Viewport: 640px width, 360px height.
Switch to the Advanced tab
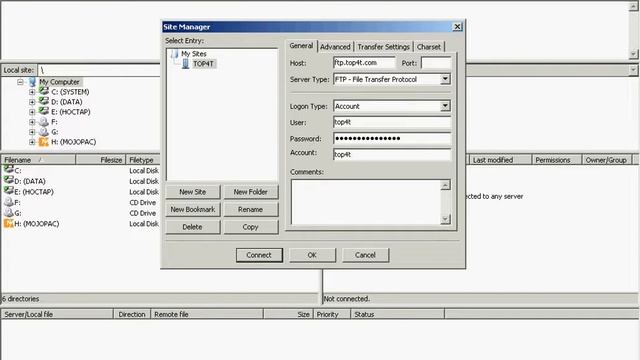(335, 47)
